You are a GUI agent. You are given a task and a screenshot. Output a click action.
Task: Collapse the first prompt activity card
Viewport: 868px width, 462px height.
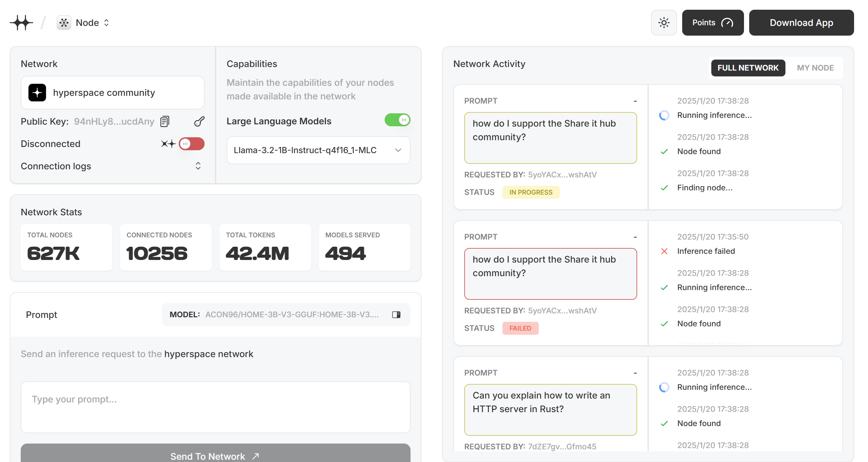[635, 101]
